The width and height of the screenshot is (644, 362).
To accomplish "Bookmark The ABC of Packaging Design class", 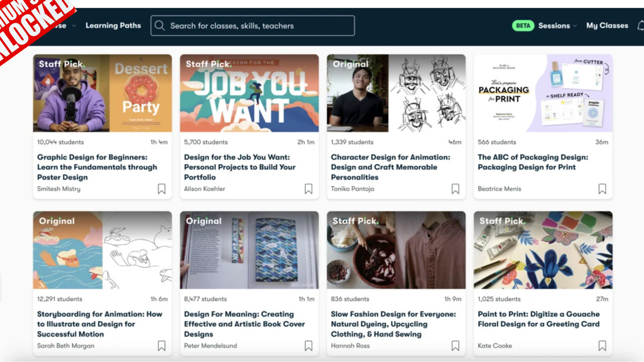I will [x=602, y=189].
